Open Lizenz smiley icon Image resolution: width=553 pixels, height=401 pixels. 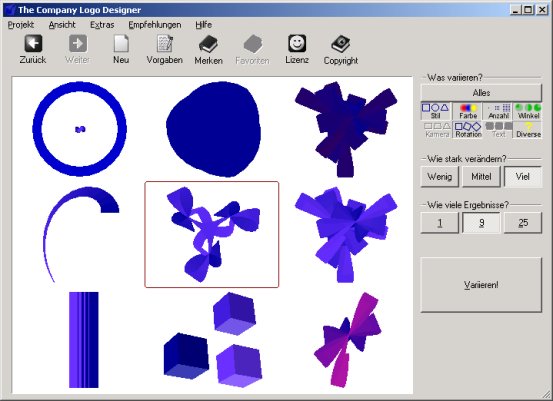297,43
